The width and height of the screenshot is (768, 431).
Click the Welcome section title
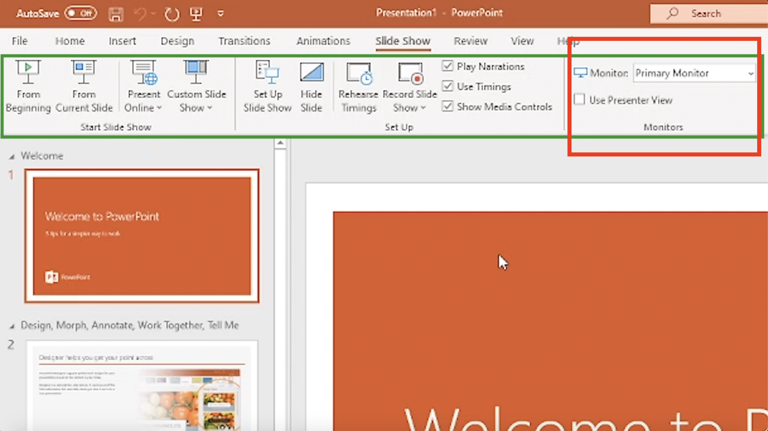pyautogui.click(x=42, y=156)
